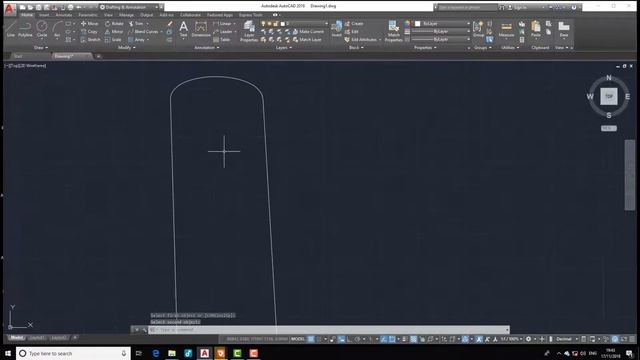640x360 pixels.
Task: Open Layer Properties manager
Action: [x=249, y=31]
